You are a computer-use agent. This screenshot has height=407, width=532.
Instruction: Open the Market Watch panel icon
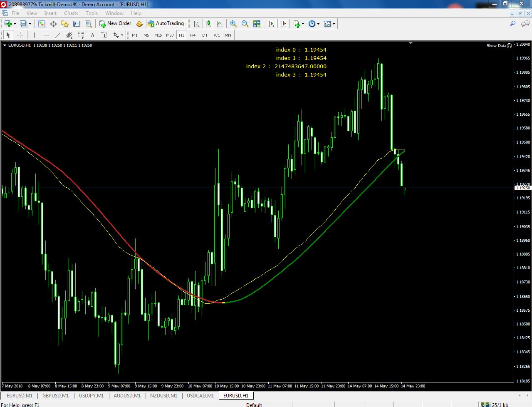pyautogui.click(x=42, y=24)
